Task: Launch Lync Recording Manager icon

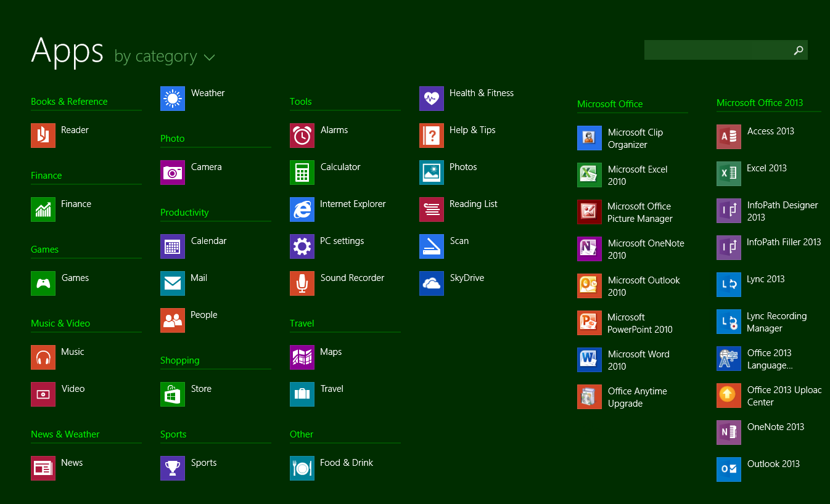Action: tap(729, 322)
